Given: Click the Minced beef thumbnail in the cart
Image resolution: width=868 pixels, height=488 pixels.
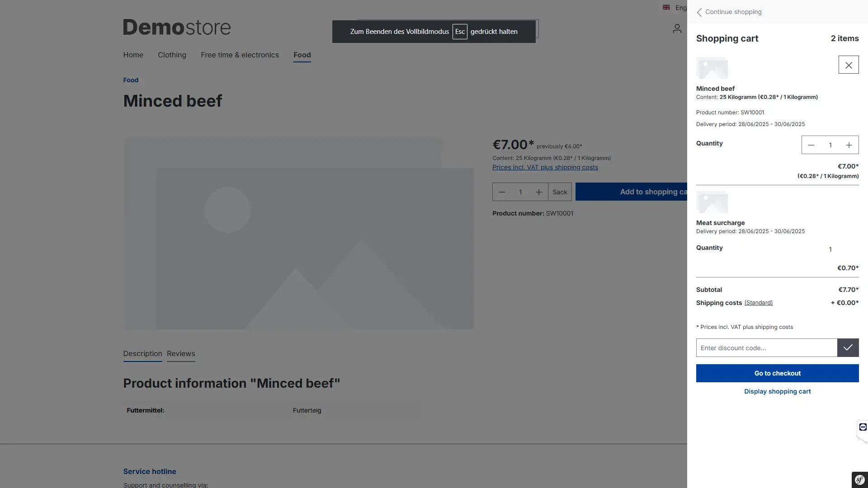Looking at the screenshot, I should (x=712, y=68).
